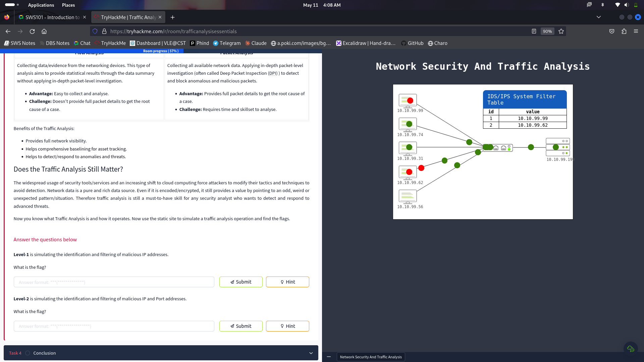Screen dimensions: 644x362
Task: Open the list all tabs dropdown
Action: click(x=599, y=17)
